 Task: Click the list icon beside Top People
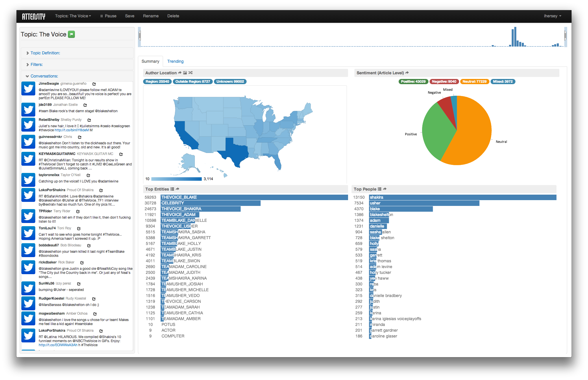point(380,189)
